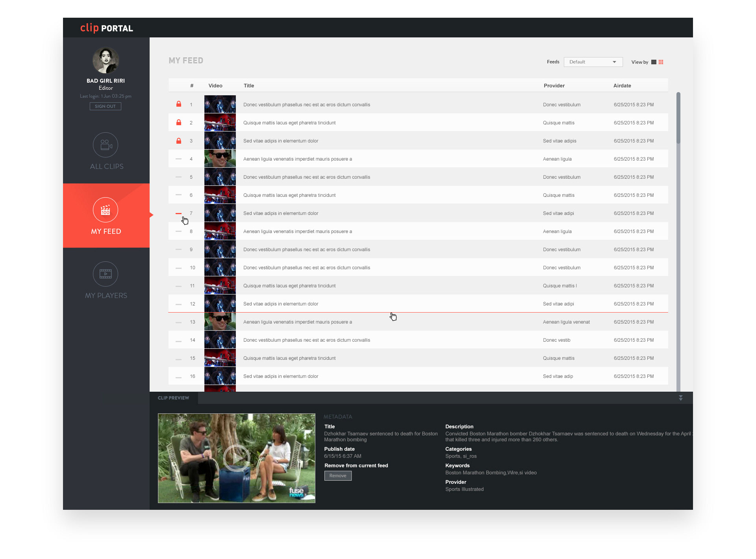The image size is (756, 559).
Task: Click provider 'Quisque mattis l' in row 11
Action: click(560, 286)
